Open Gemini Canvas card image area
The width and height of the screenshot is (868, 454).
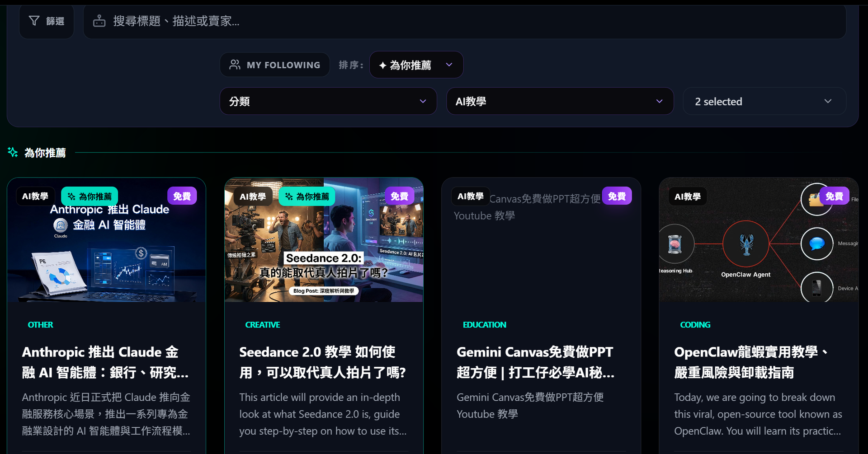(541, 240)
